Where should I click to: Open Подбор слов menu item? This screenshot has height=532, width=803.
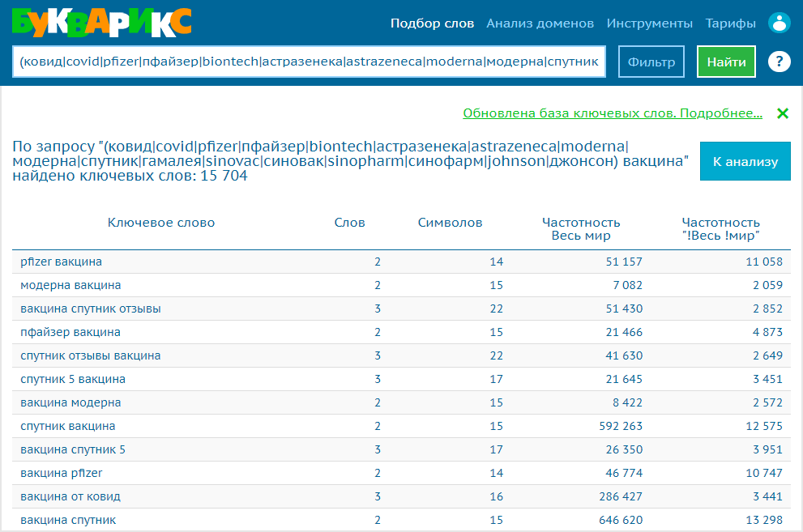click(x=432, y=23)
